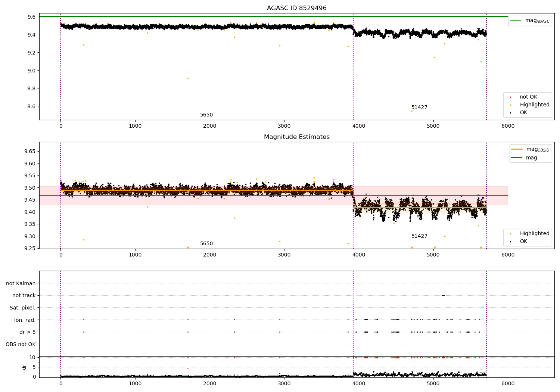Click the '51427' annotation in Magnitude Estimates plot
The height and width of the screenshot is (392, 560).
point(419,236)
